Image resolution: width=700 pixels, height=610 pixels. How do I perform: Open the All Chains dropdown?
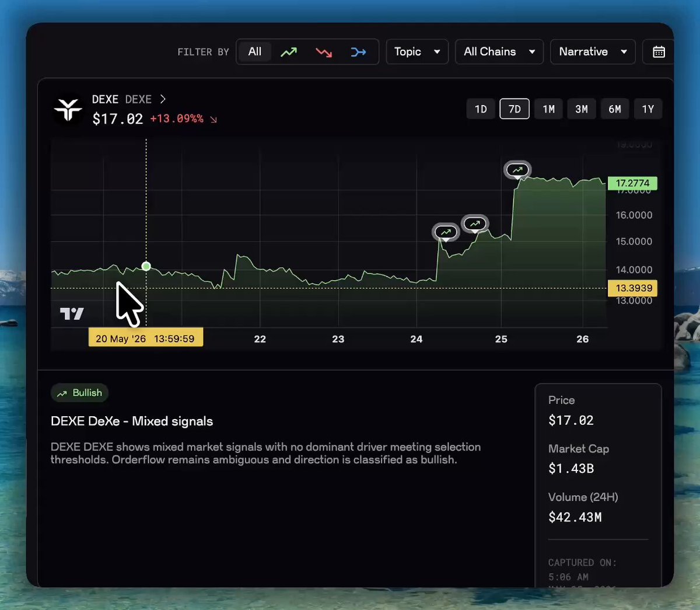coord(499,52)
